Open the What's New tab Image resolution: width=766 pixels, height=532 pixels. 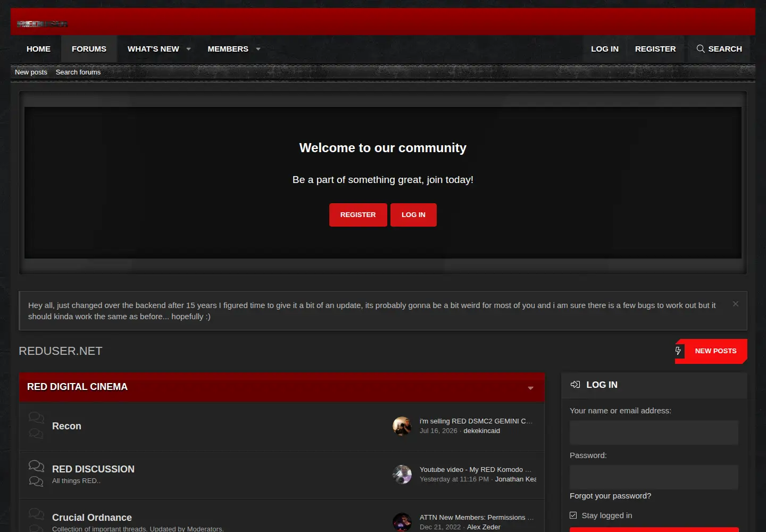tap(153, 49)
